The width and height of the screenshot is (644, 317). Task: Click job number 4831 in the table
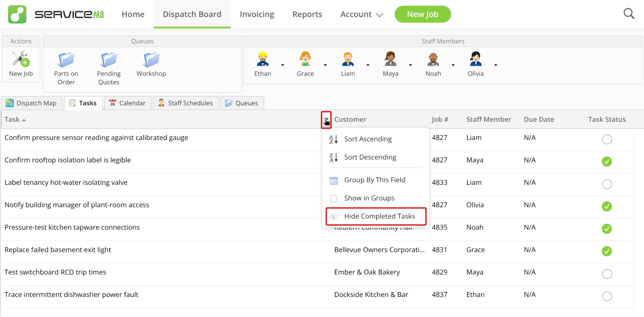coord(439,250)
